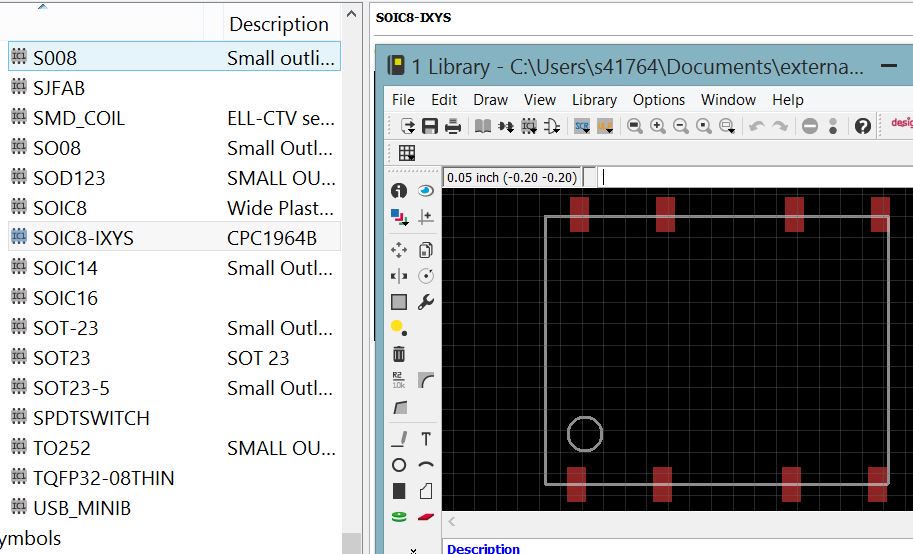Select the Move tool
Screen dimensions: 913x554
point(399,250)
